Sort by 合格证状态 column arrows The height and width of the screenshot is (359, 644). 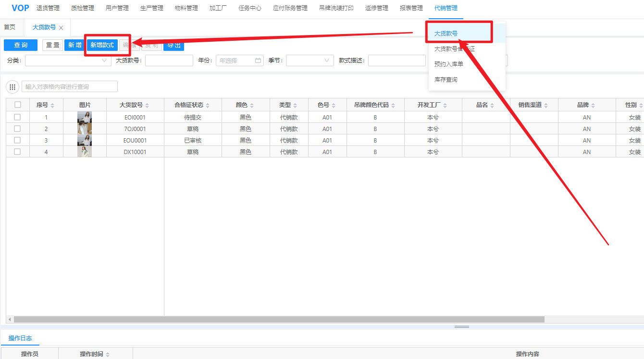click(208, 105)
